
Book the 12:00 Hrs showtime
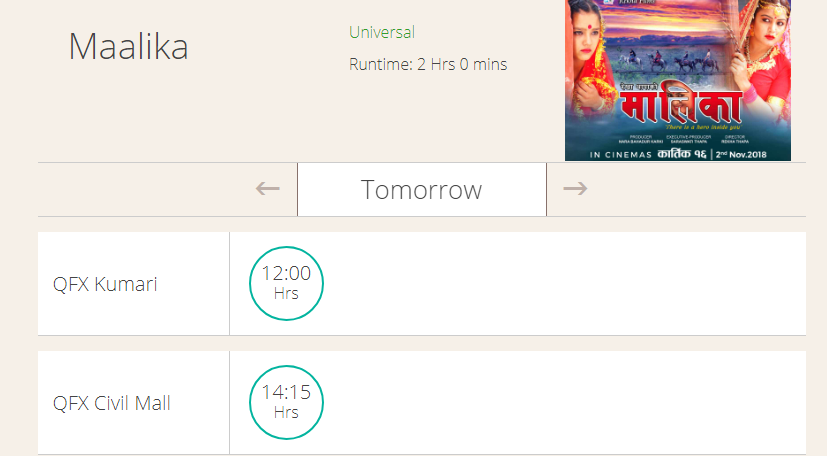[x=286, y=283]
